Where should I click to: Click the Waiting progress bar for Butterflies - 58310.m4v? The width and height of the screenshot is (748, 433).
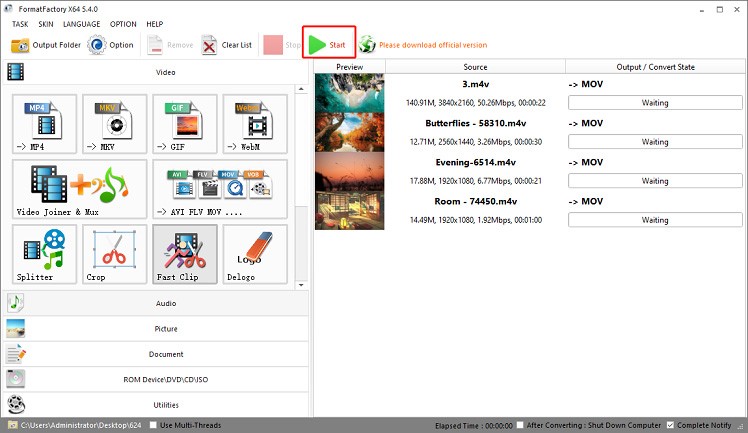[x=655, y=142]
